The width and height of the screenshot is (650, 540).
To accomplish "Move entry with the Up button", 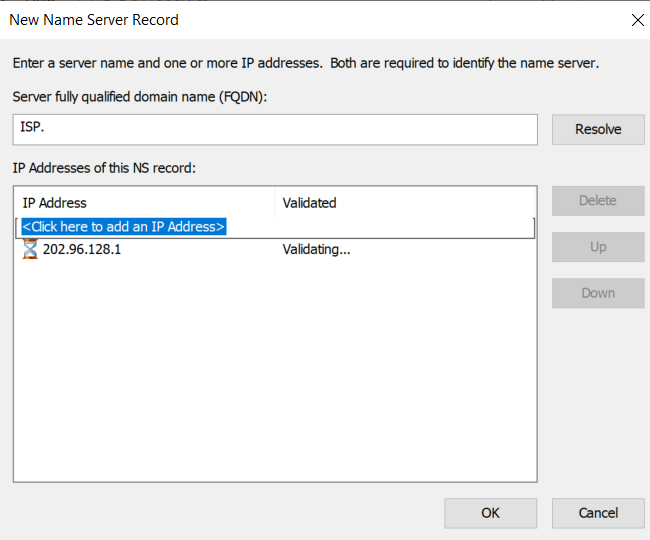I will (x=598, y=247).
